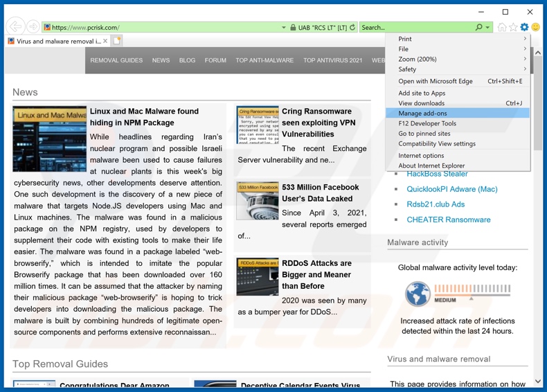Open the Linux and Mac Malware thumbnail
Screen dimensions: 547x392
coord(50,139)
